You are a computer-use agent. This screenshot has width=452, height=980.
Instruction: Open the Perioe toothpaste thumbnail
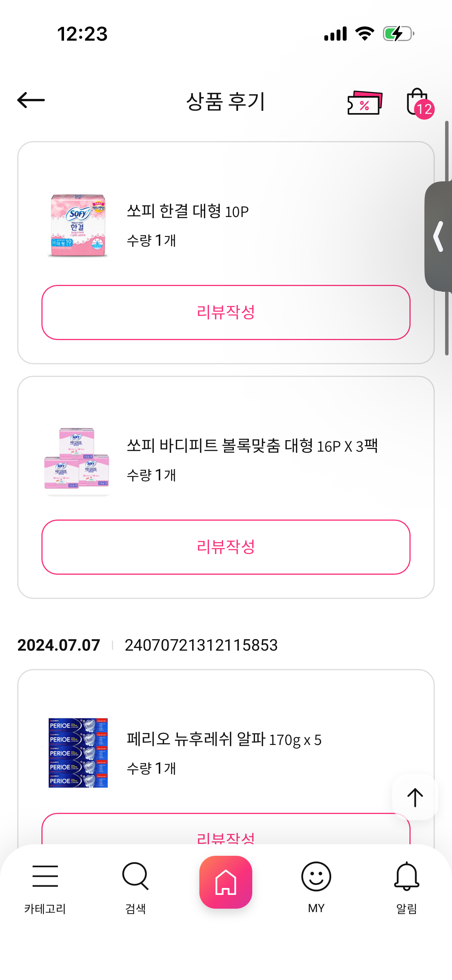point(78,753)
